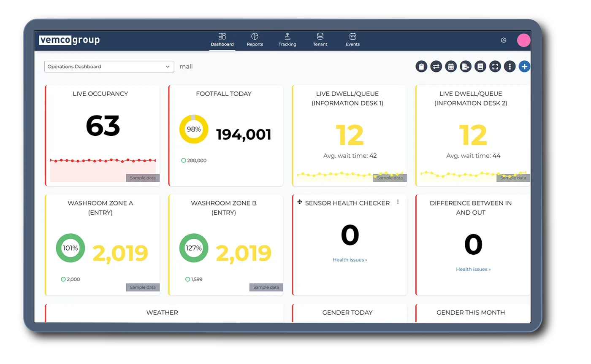Click the Sample data badge on Live Occupancy
The image size is (591, 364).
[x=143, y=178]
